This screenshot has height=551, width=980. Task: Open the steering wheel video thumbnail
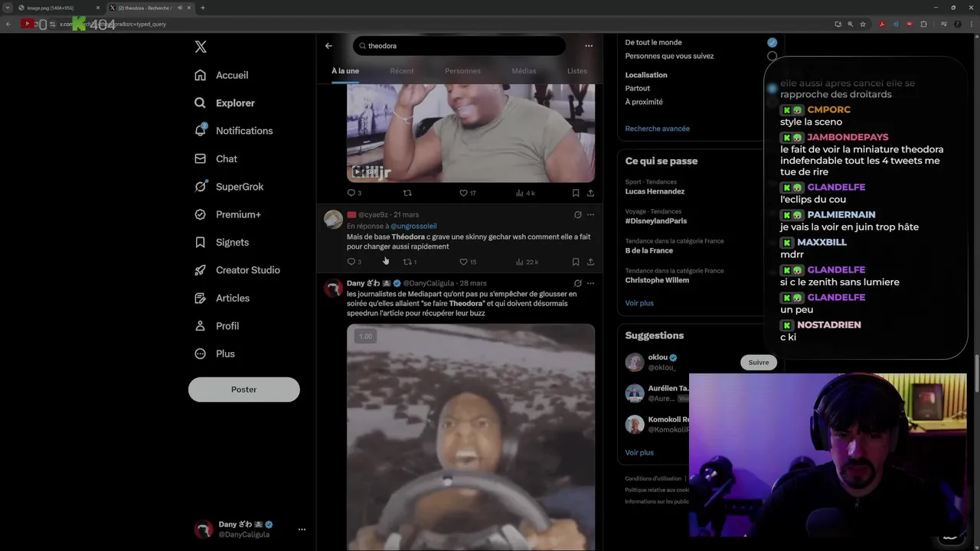pyautogui.click(x=471, y=437)
